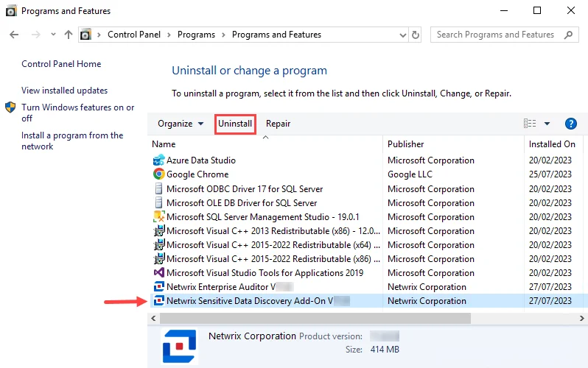The height and width of the screenshot is (368, 588).
Task: Open the Control Panel Home link
Action: 61,64
